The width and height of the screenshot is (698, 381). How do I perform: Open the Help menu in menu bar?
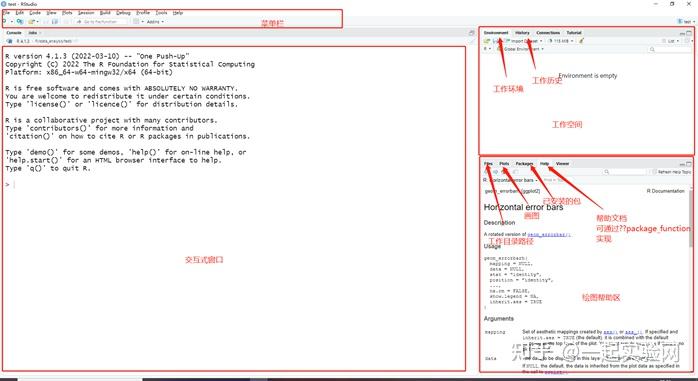(178, 13)
